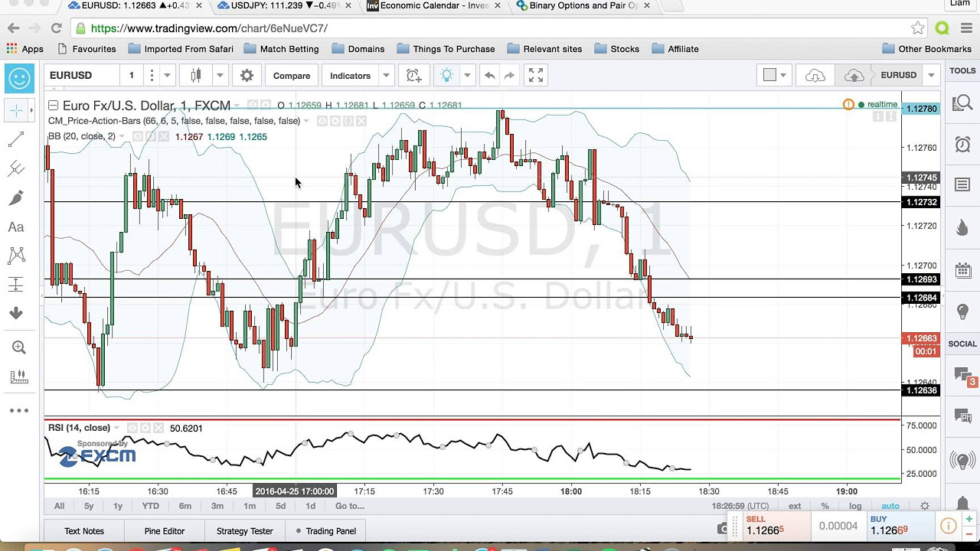Select the brush drawing tool
This screenshot has height=551, width=980.
(16, 198)
